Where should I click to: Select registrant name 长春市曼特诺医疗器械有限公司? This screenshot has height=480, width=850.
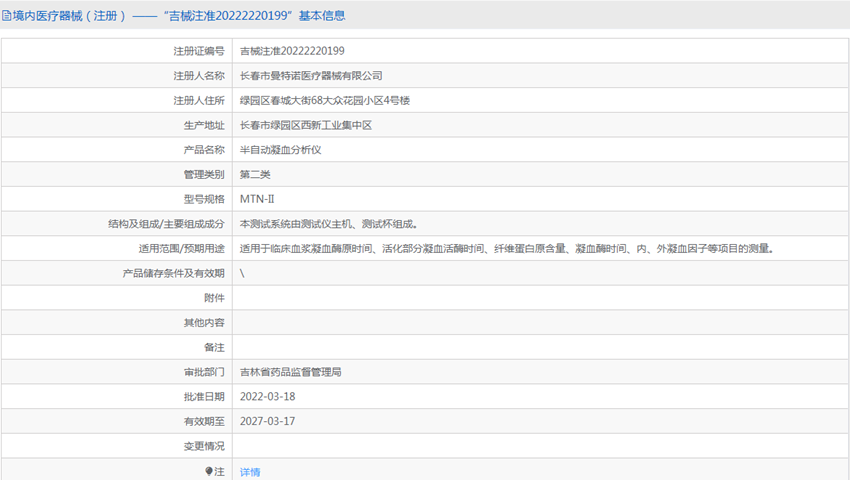pos(311,76)
